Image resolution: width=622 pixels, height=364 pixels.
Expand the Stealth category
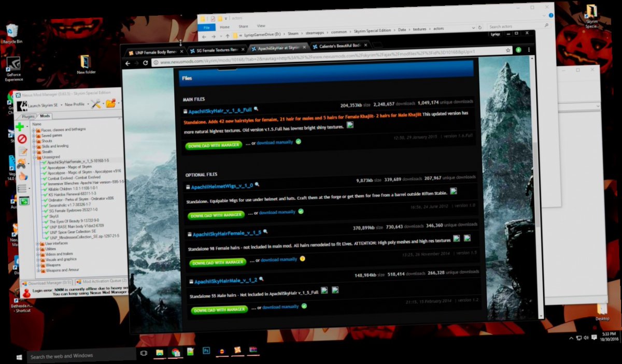(35, 152)
